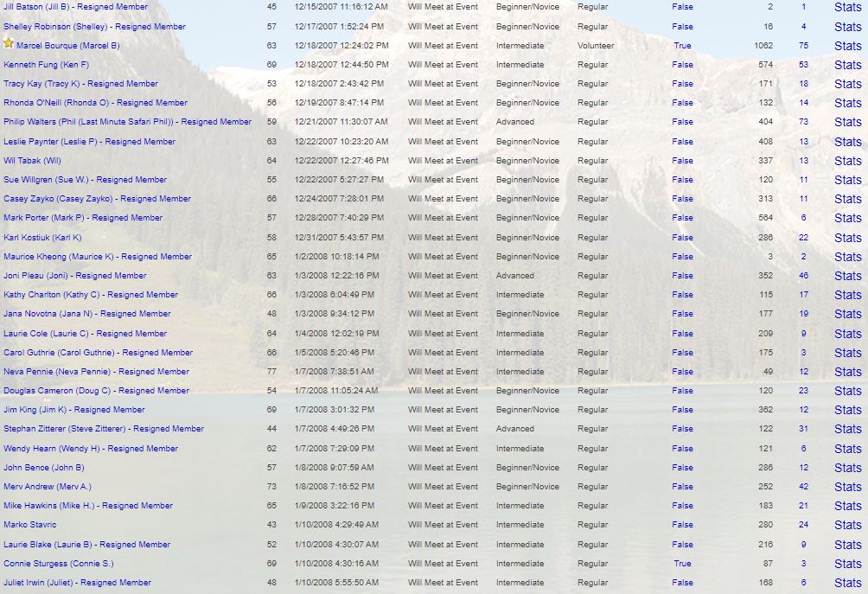Click "Will Meet at Event" in Karl Kostiuk's row
Screen dimensions: 868x594
(x=443, y=238)
